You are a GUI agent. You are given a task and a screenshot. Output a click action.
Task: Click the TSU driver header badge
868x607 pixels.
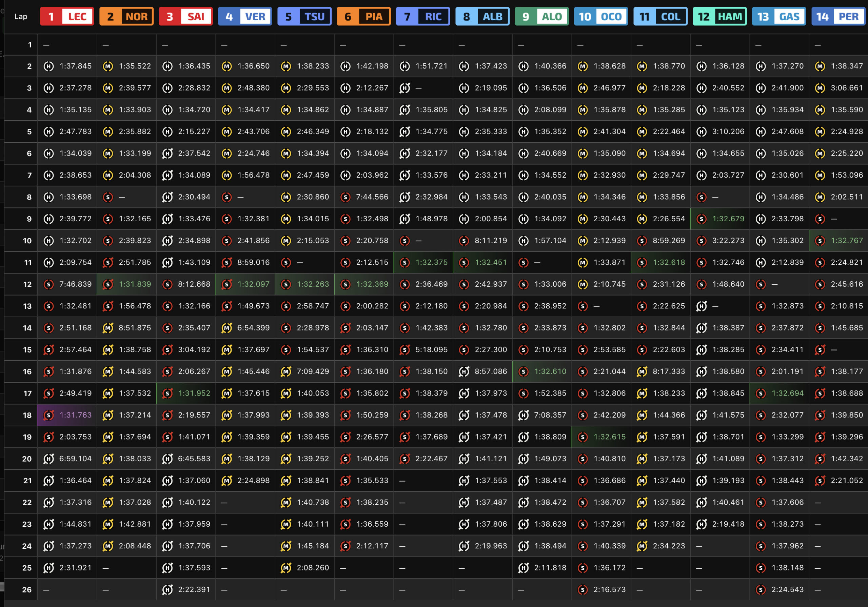point(304,16)
